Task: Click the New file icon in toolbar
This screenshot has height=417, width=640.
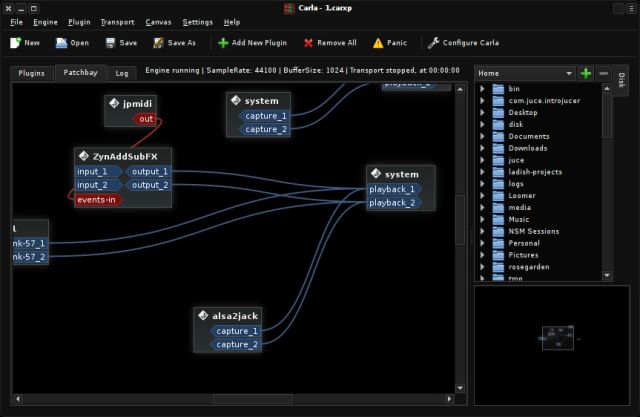Action: tap(15, 43)
